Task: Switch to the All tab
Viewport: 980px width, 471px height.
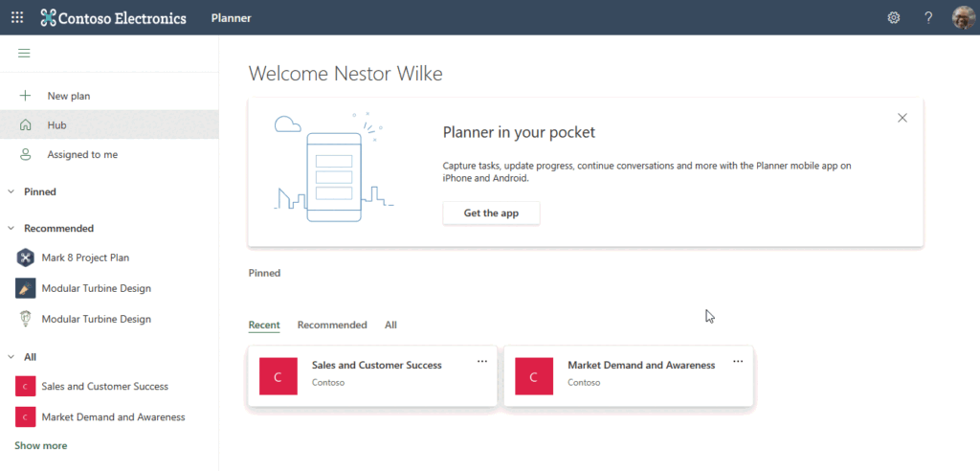Action: tap(390, 325)
